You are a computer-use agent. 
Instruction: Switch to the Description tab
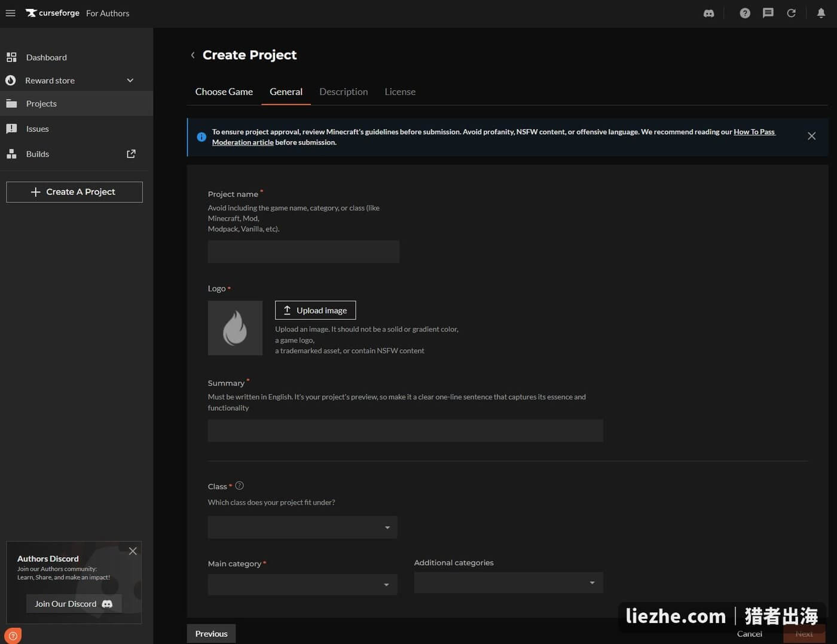coord(344,91)
